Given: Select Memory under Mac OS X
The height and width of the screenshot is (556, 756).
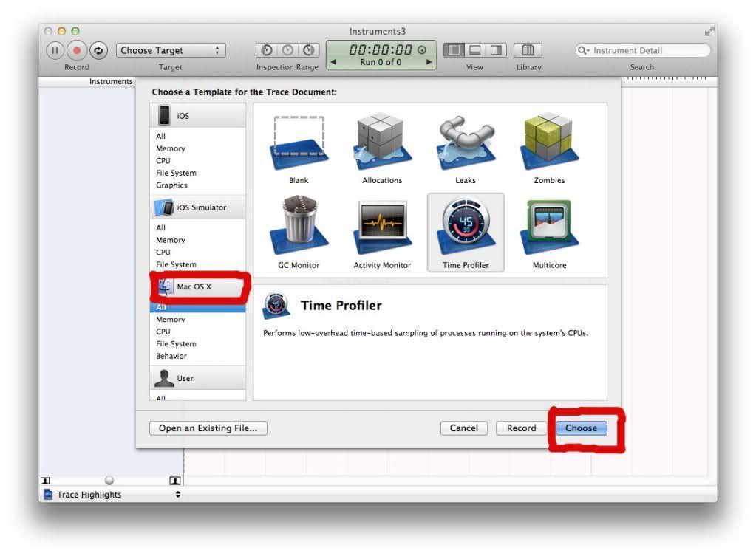Looking at the screenshot, I should point(170,320).
